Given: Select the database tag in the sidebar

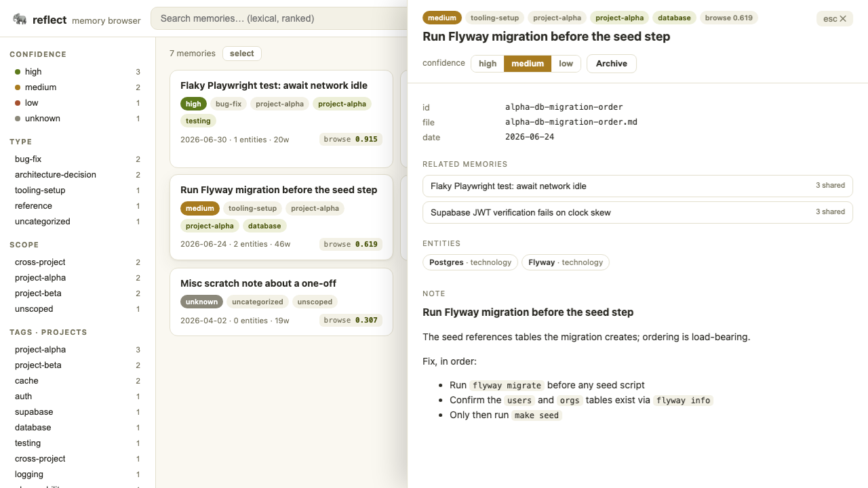Looking at the screenshot, I should click(77, 428).
